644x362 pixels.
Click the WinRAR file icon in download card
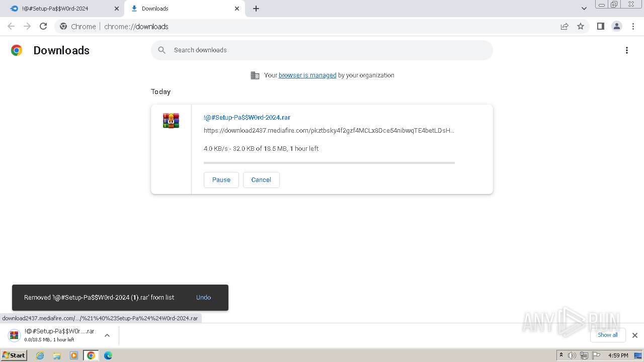click(x=171, y=121)
